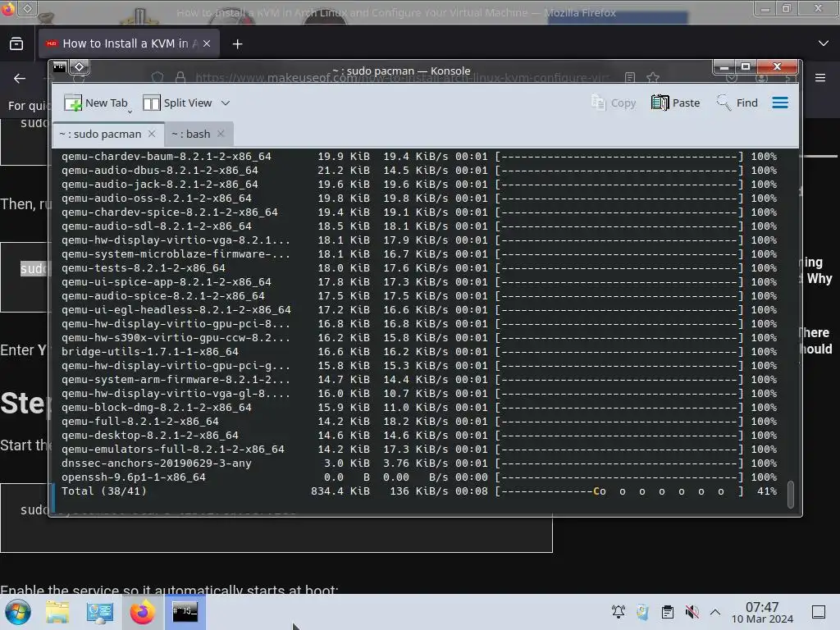The height and width of the screenshot is (630, 840).
Task: Select the Firefox tab 'How to Install a KVM'
Action: click(x=129, y=43)
